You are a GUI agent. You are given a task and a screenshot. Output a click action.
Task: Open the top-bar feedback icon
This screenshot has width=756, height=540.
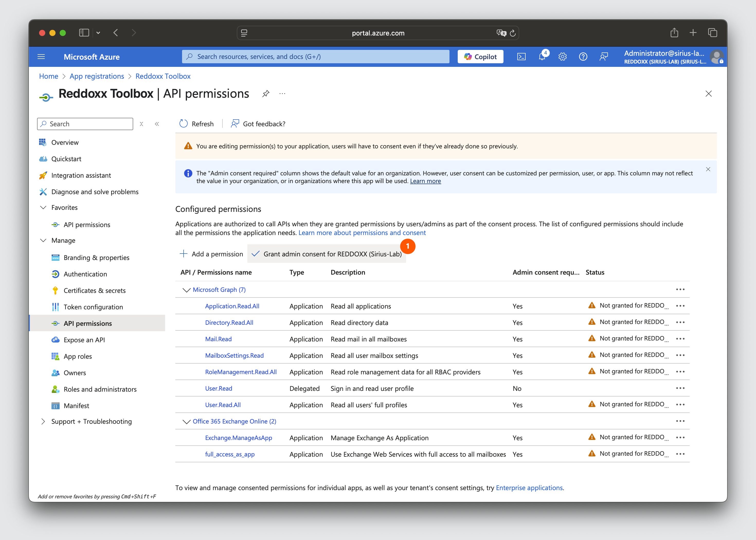click(604, 57)
